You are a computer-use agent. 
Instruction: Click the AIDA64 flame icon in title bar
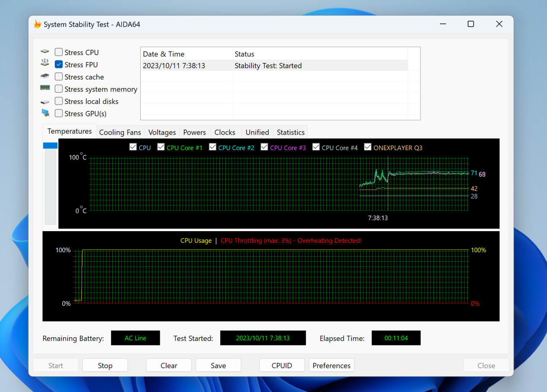(38, 24)
